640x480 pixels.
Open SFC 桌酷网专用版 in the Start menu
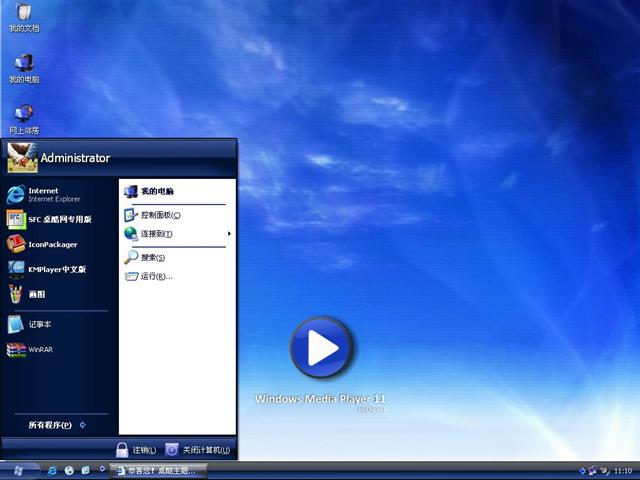59,220
